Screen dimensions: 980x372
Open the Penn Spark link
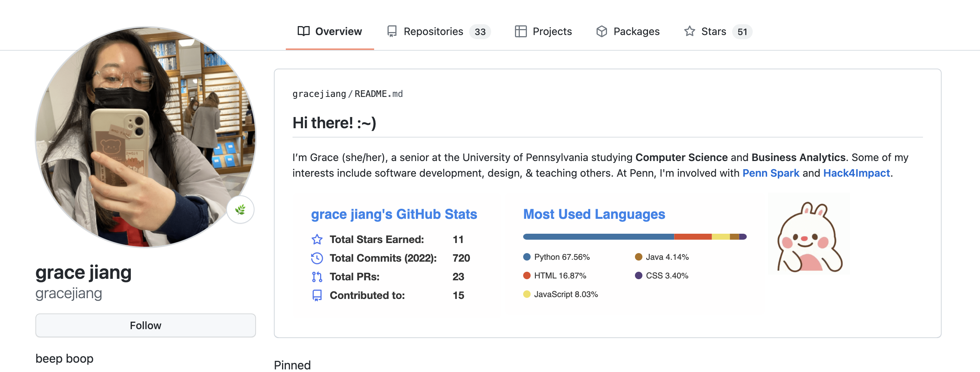770,173
